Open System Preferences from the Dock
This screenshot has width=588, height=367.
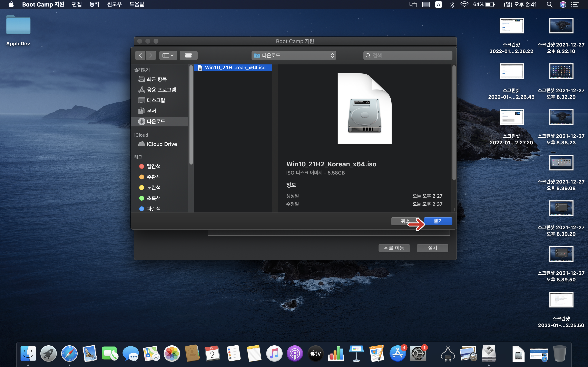pos(418,353)
